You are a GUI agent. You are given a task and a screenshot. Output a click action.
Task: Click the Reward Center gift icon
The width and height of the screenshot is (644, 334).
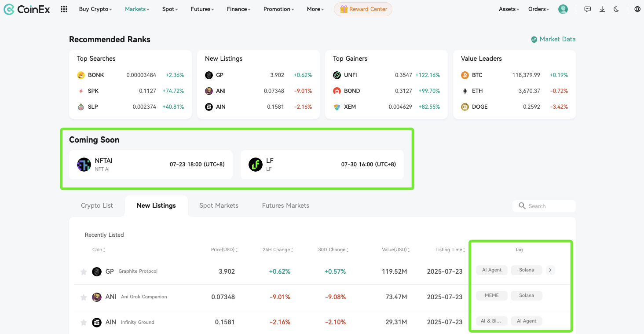click(344, 9)
